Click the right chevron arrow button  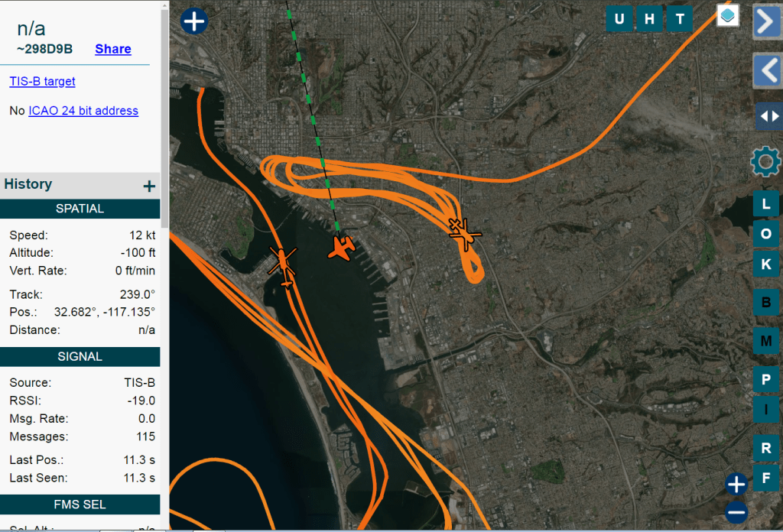767,22
